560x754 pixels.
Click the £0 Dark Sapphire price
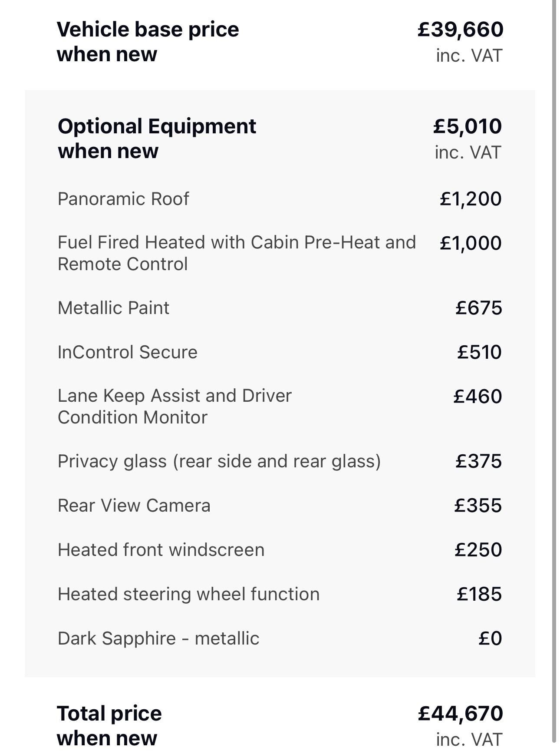[490, 638]
